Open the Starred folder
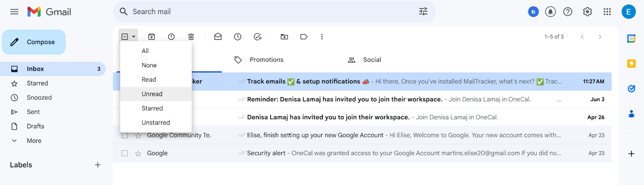This screenshot has width=644, height=185. (37, 83)
